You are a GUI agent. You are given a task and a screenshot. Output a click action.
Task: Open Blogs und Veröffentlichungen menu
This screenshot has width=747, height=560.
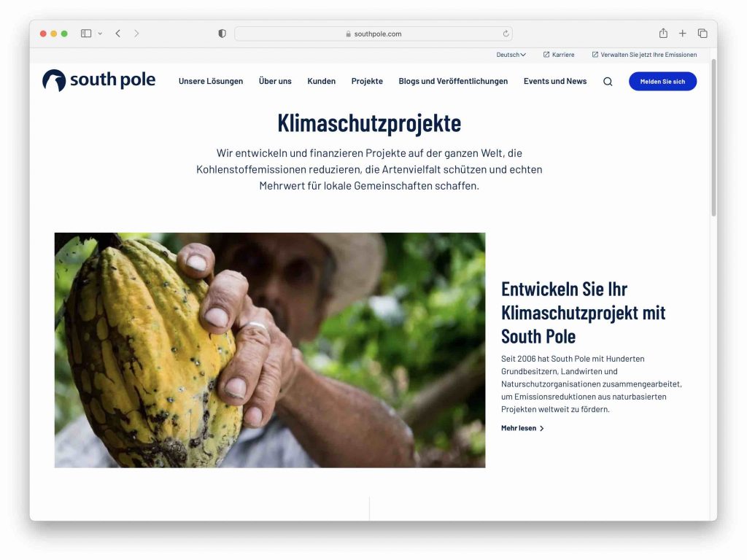coord(453,82)
